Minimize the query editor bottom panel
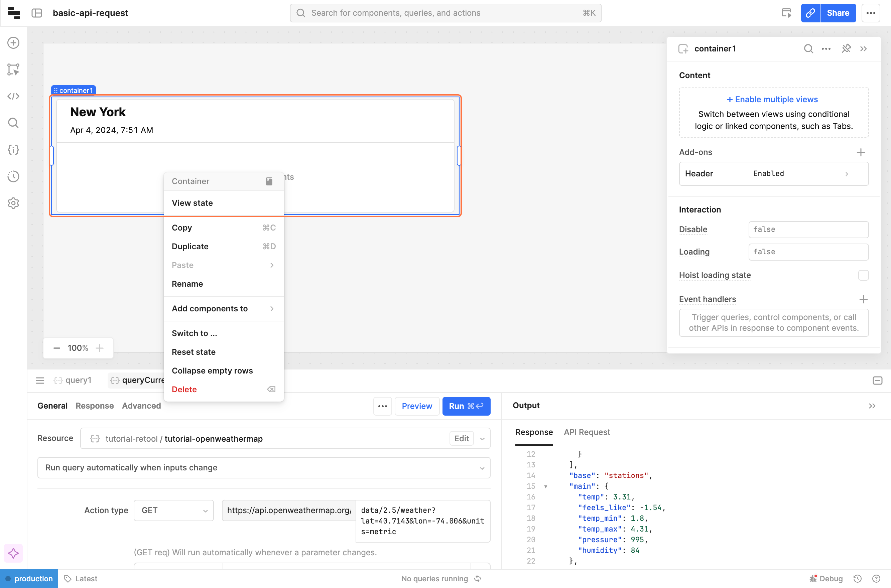 [877, 381]
